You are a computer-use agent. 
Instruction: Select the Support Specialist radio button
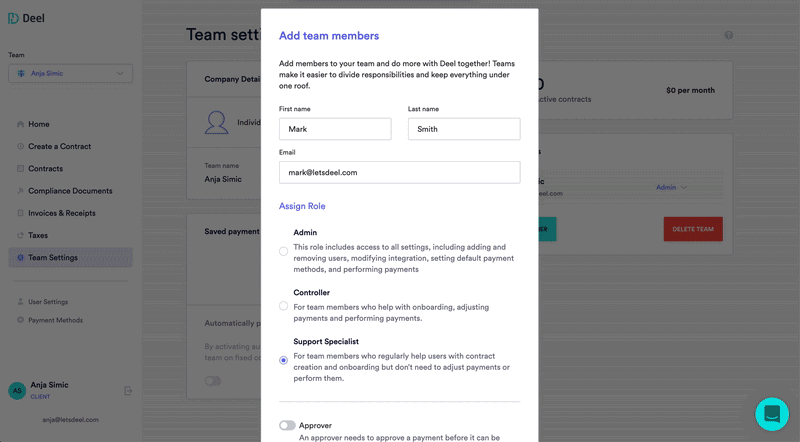pos(283,360)
